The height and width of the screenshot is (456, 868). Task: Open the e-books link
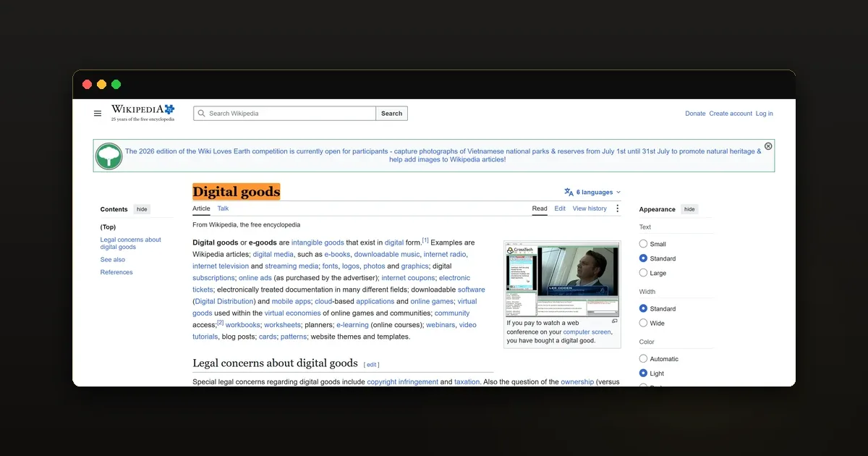point(337,254)
